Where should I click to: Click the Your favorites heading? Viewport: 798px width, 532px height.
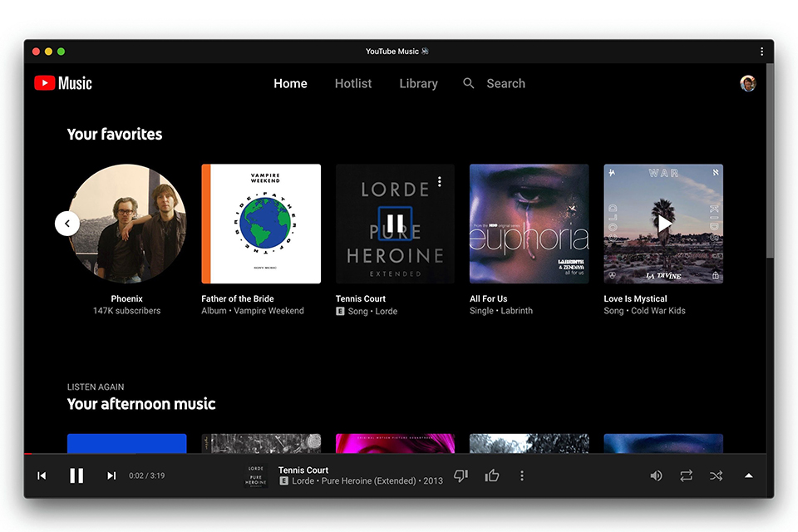(x=115, y=134)
